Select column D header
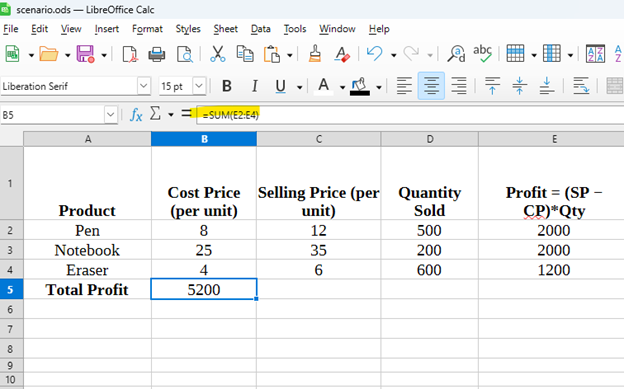The image size is (624, 389). [x=430, y=139]
